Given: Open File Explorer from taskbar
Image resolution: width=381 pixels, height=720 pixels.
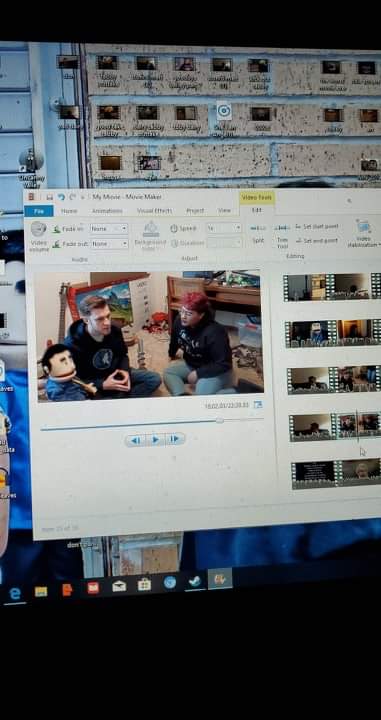Looking at the screenshot, I should [41, 591].
